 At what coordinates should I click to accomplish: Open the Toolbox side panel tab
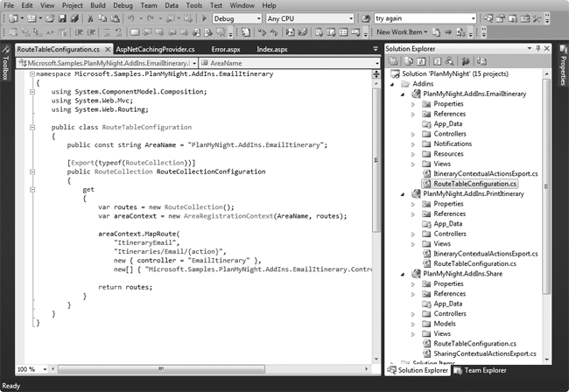[5, 63]
